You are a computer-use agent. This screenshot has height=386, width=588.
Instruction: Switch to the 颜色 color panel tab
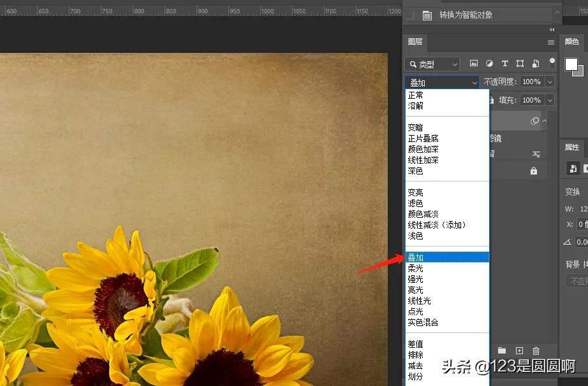[x=571, y=41]
